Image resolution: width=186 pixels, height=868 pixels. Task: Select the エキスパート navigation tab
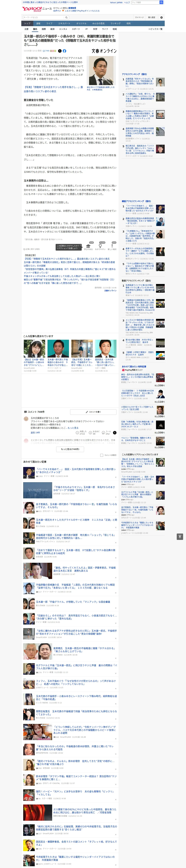[64, 24]
